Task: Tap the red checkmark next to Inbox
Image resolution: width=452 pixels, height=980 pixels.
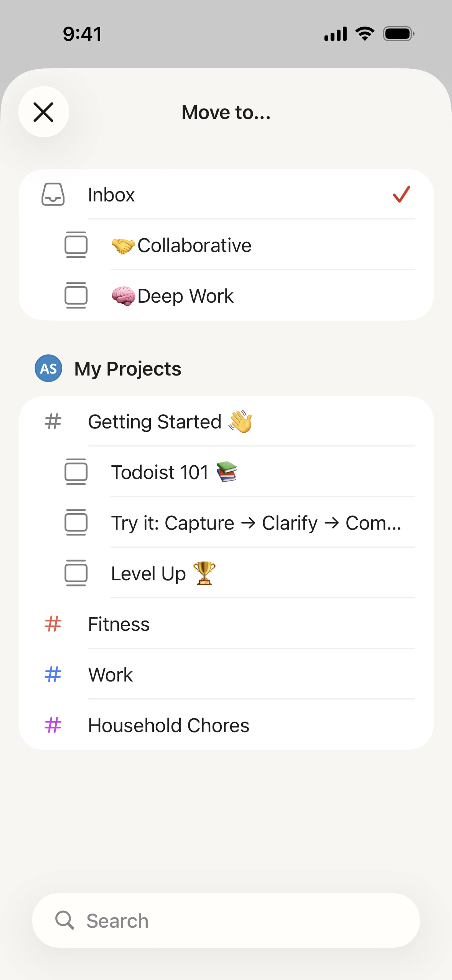Action: [x=401, y=194]
